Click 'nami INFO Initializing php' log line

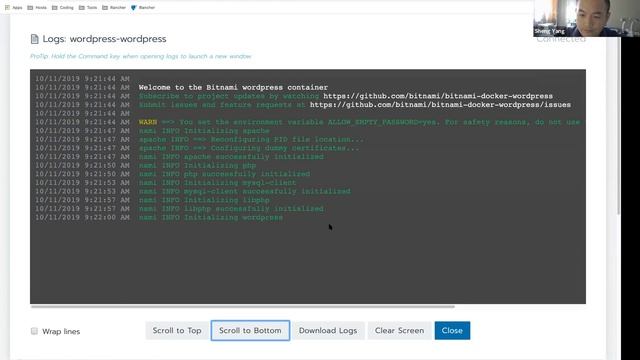click(x=197, y=165)
